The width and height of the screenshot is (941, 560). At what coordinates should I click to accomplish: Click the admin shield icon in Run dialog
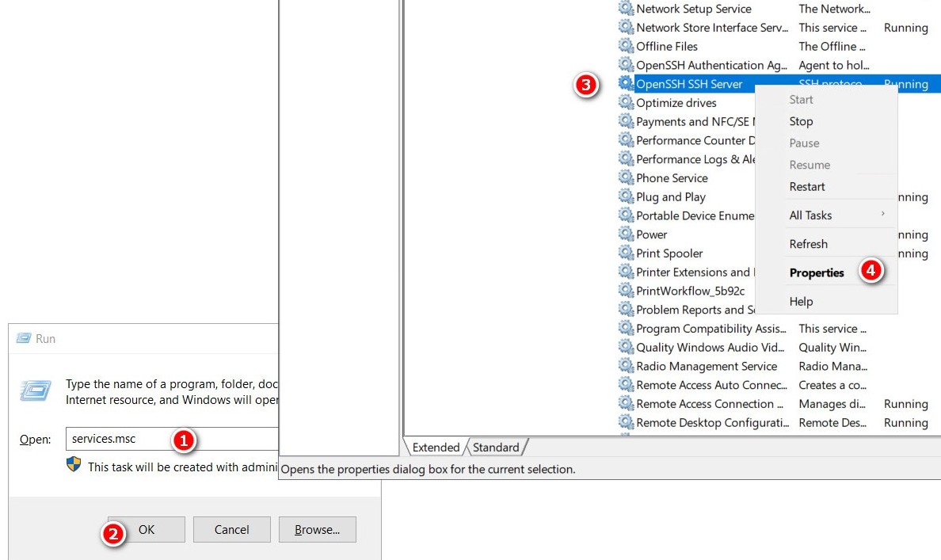(x=73, y=465)
